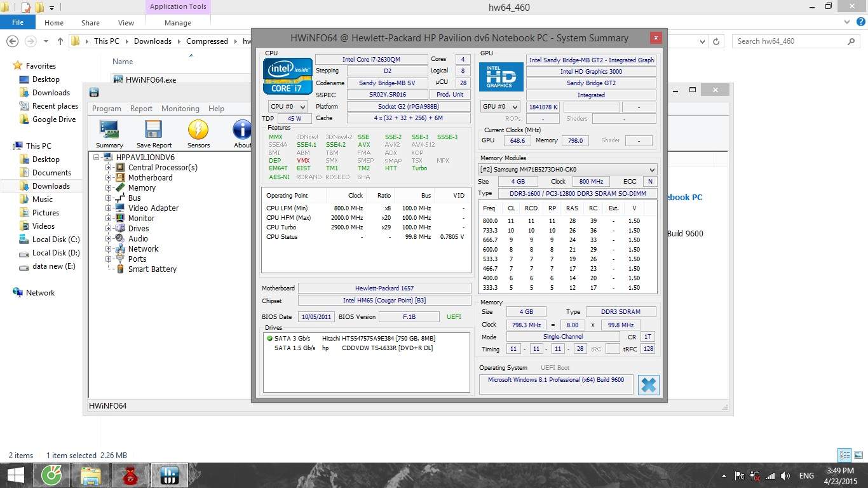Select the Smart Battery icon

[x=120, y=269]
